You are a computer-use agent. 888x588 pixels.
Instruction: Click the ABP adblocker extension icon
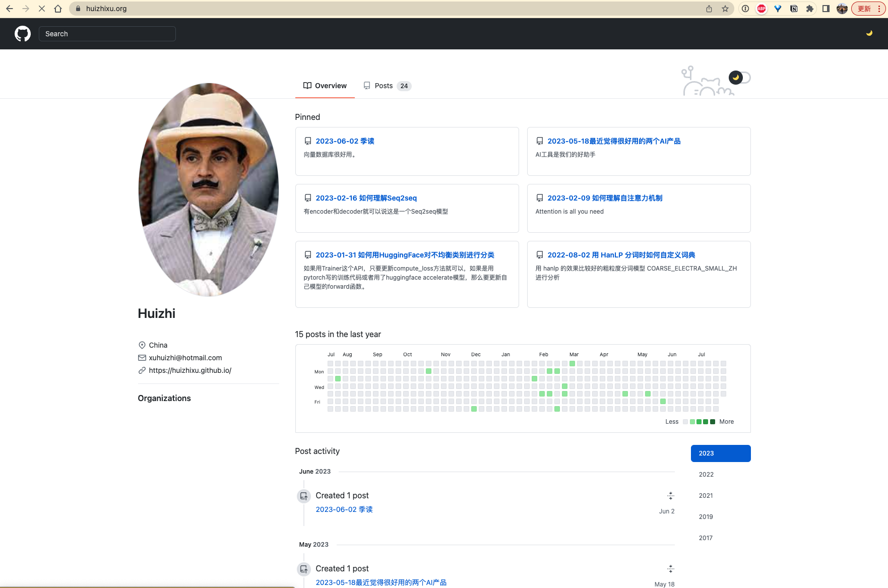tap(761, 9)
